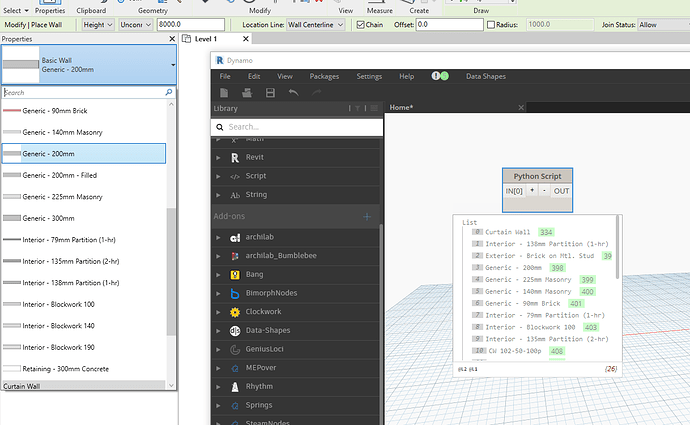The width and height of the screenshot is (690, 425).
Task: Open the Dynamo Edit menu
Action: point(254,76)
